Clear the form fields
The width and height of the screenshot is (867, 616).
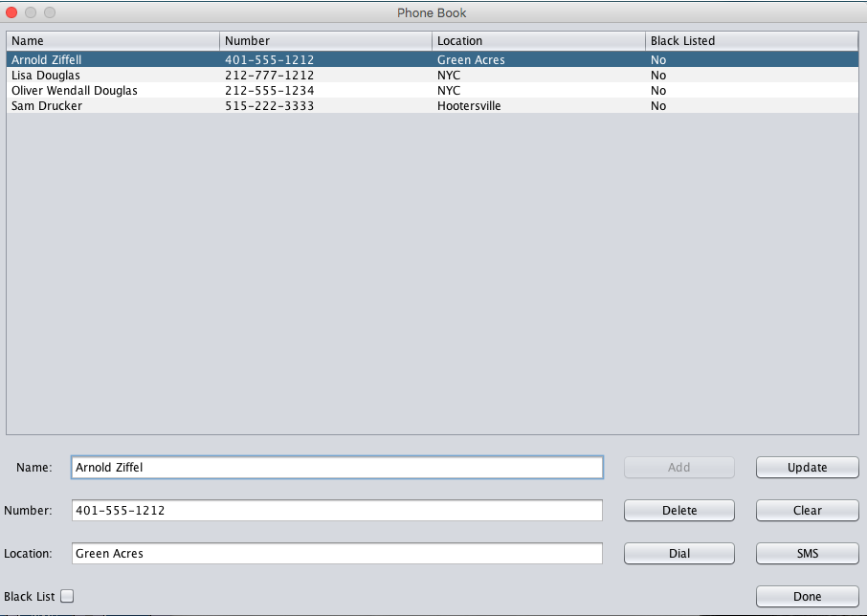tap(807, 511)
